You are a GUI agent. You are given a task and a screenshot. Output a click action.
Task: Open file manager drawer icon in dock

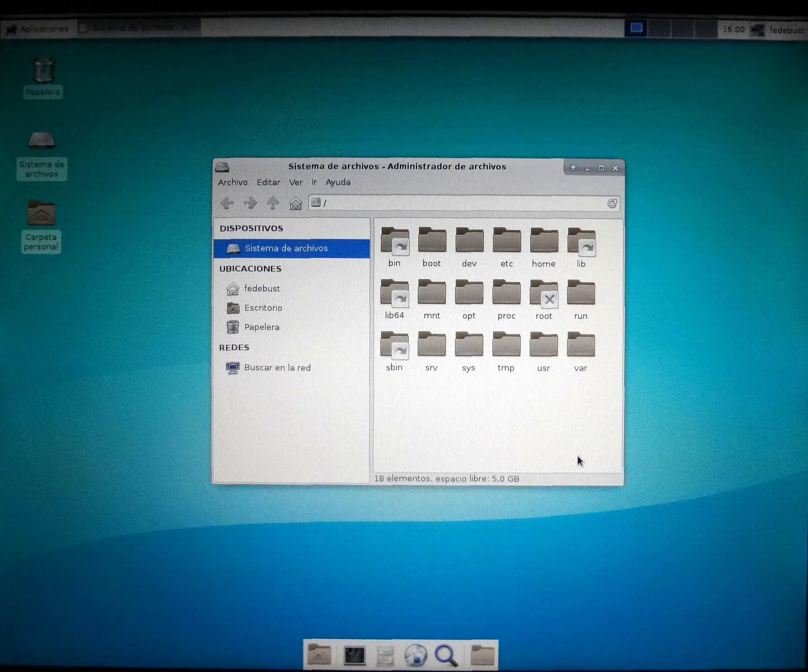pos(385,655)
